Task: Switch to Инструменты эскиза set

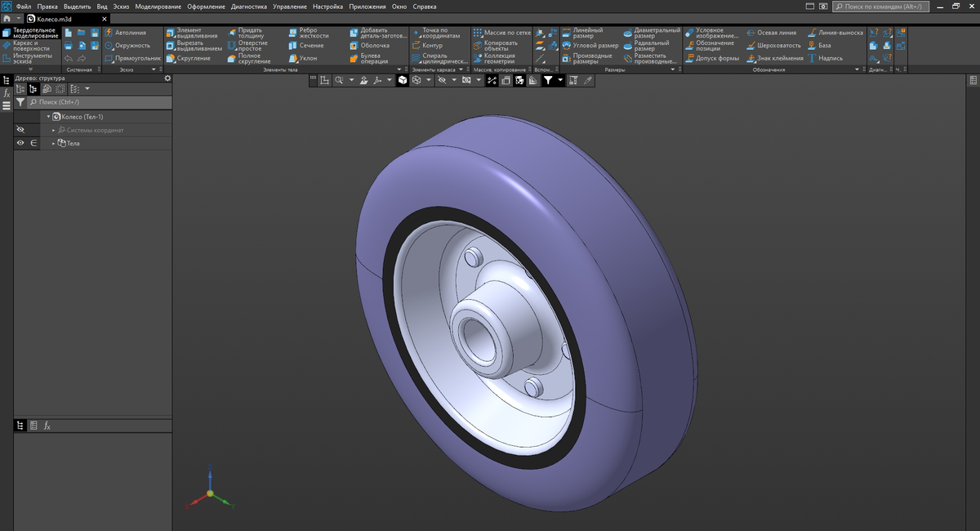Action: click(30, 58)
